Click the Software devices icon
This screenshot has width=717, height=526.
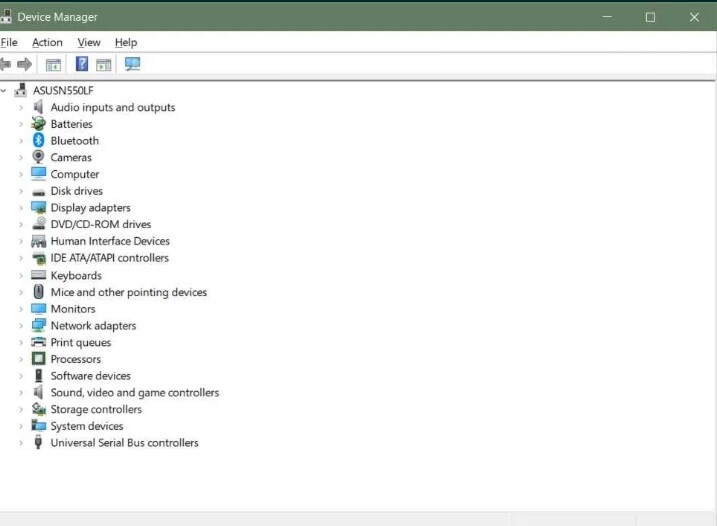click(x=38, y=376)
